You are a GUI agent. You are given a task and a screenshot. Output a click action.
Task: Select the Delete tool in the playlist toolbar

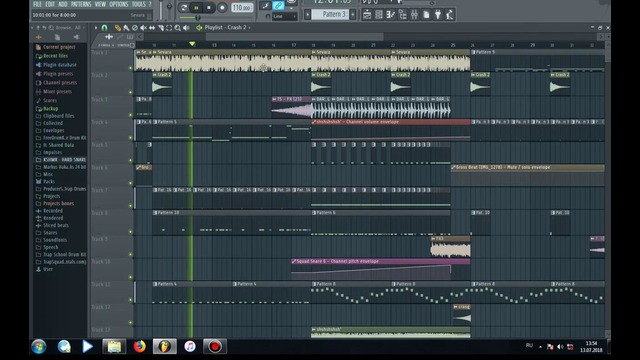pyautogui.click(x=135, y=28)
